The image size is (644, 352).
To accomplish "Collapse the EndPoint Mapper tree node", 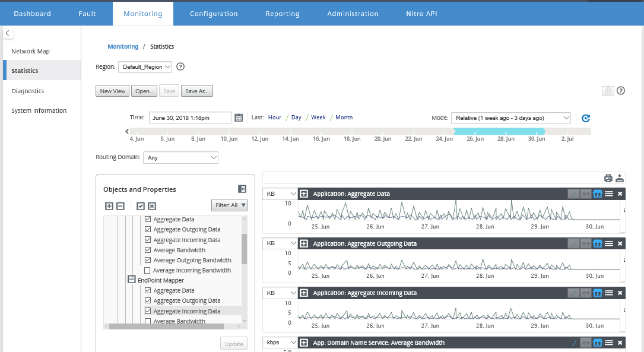I will (x=131, y=280).
